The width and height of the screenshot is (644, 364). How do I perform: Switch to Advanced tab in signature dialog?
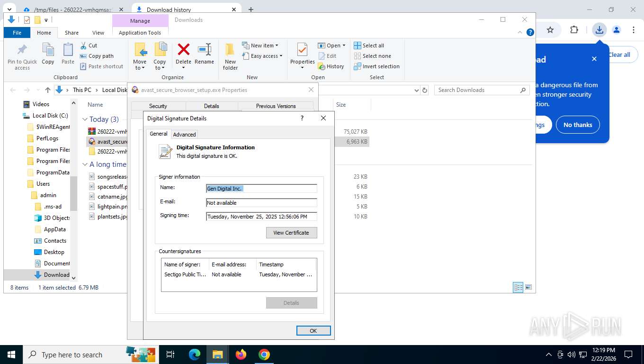click(184, 135)
